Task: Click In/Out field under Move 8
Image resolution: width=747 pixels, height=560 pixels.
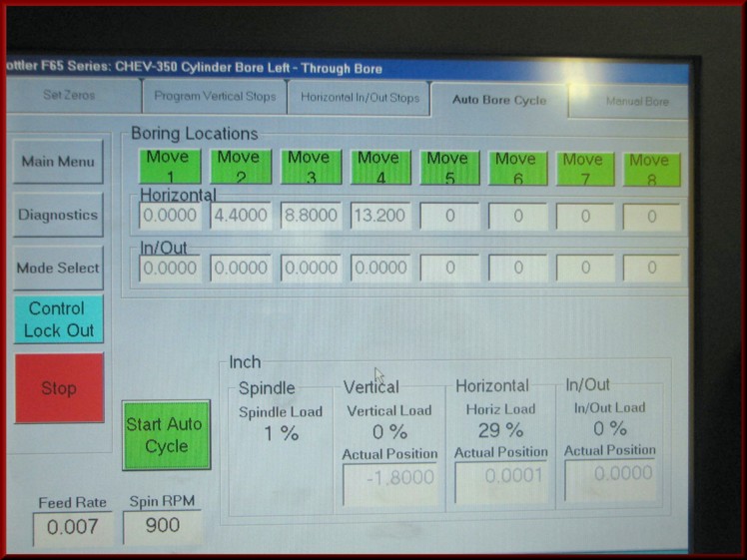Action: point(651,268)
